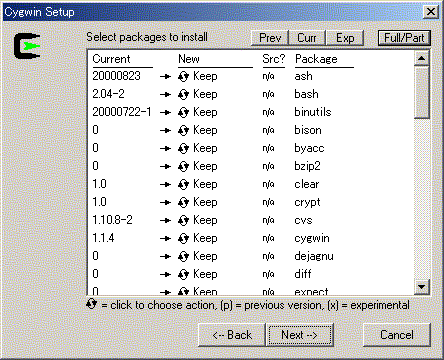This screenshot has height=360, width=444.
Task: Click the cycle icon for byacc
Action: tap(183, 148)
